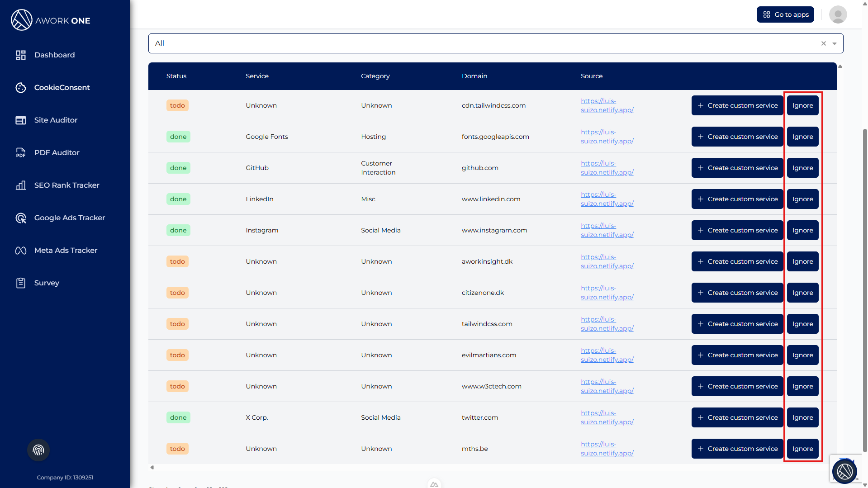Click the table's left horizontal scroll arrow
This screenshot has height=488, width=868.
coord(152,468)
